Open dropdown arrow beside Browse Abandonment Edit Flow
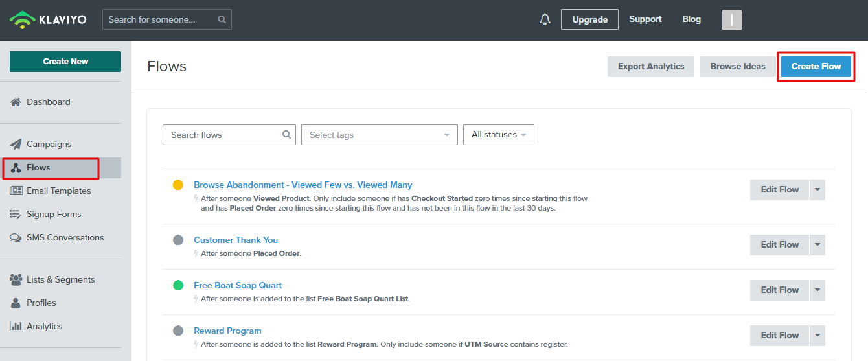 (817, 189)
